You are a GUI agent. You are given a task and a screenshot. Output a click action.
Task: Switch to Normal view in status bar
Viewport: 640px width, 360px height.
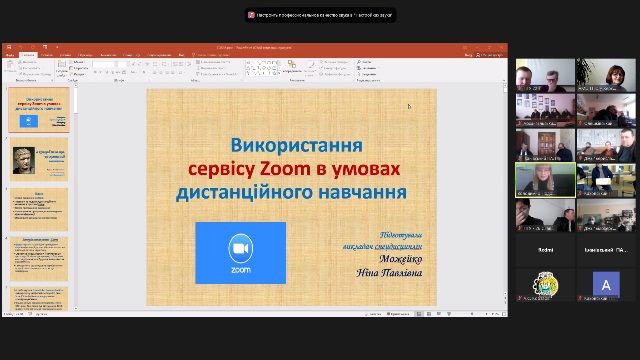(419, 314)
